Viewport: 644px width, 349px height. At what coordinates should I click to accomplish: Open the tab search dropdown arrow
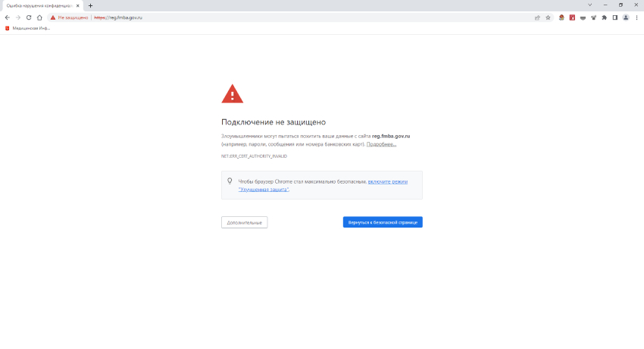(x=589, y=5)
